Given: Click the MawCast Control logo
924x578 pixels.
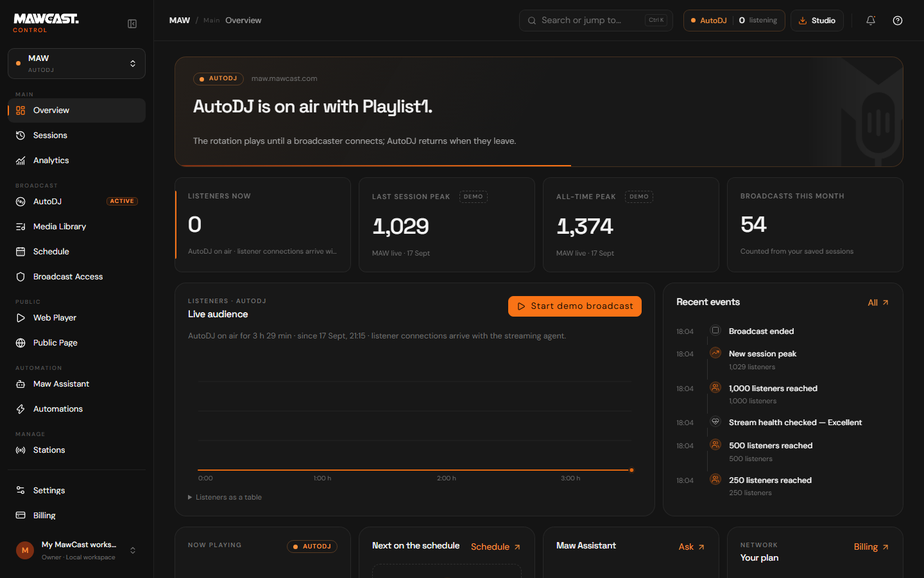Looking at the screenshot, I should coord(46,23).
